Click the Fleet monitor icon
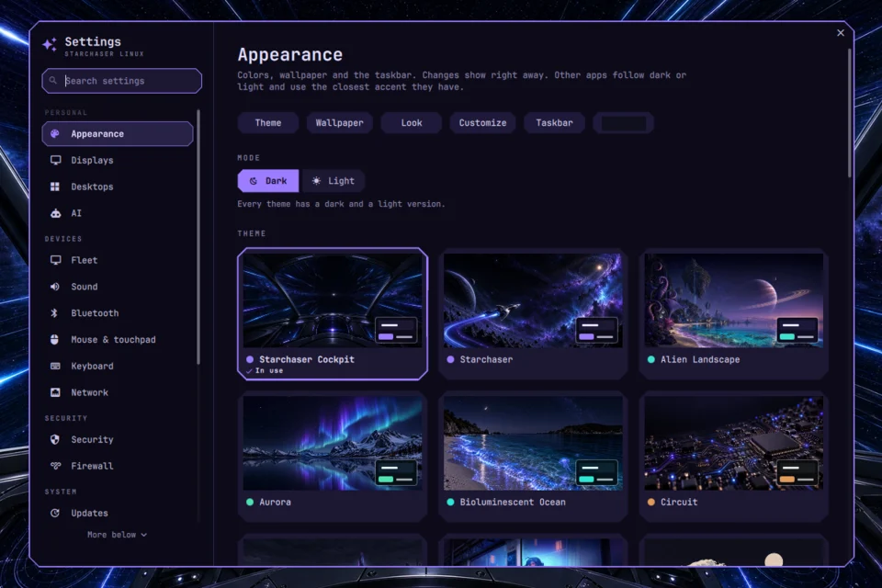 pos(55,261)
